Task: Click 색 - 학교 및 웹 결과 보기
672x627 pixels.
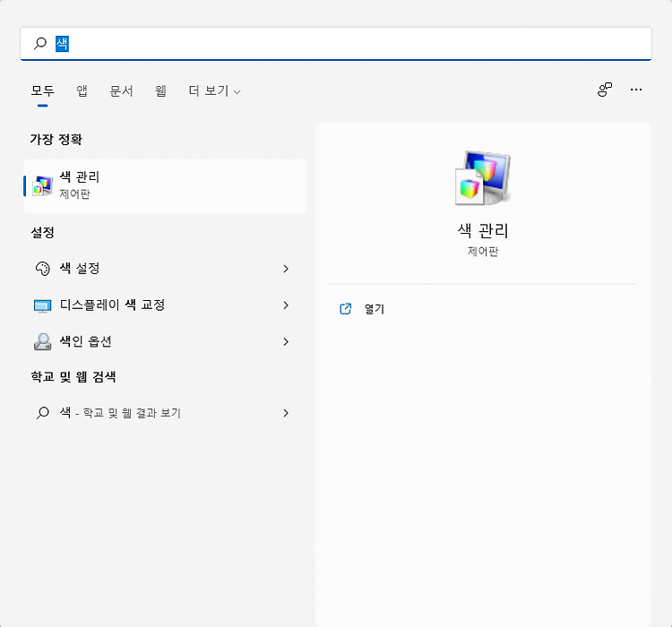Action: pyautogui.click(x=165, y=413)
